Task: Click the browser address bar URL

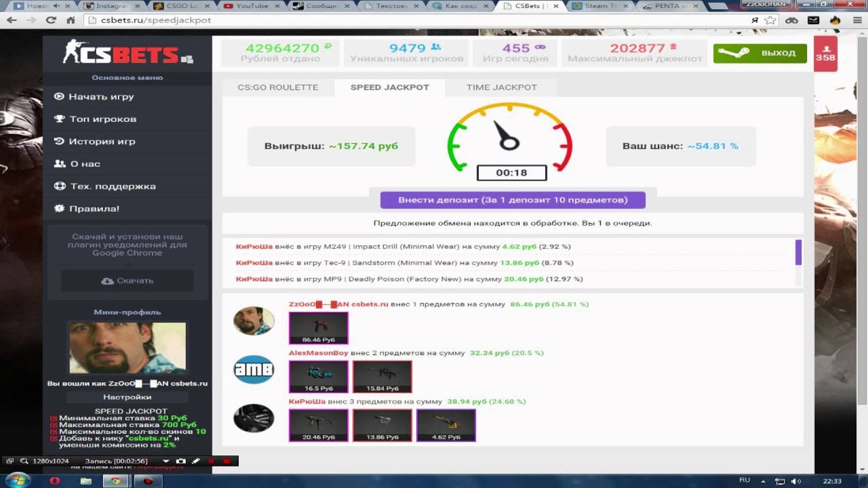Action: pos(157,20)
